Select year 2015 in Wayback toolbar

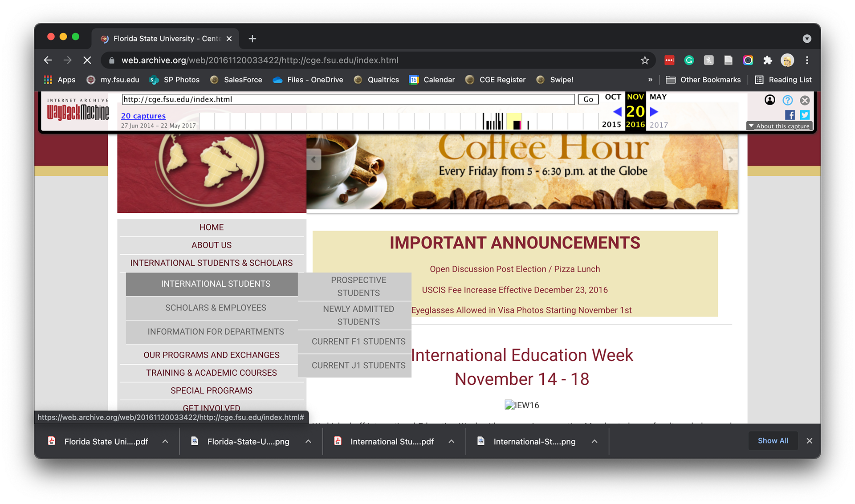pos(611,125)
